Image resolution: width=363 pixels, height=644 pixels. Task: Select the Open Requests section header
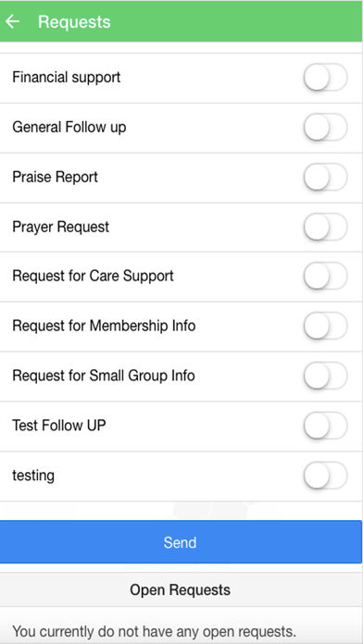(x=181, y=589)
